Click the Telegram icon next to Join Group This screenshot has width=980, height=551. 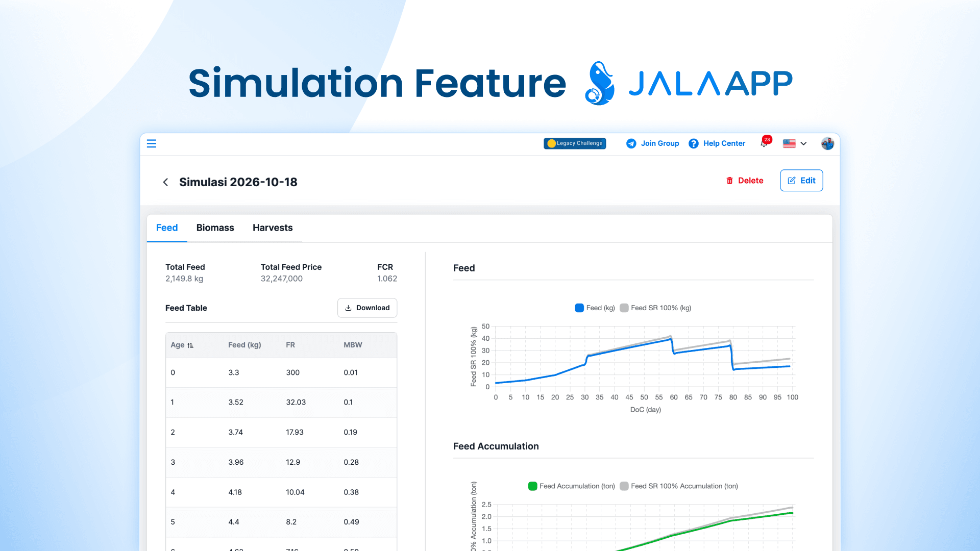click(x=631, y=143)
